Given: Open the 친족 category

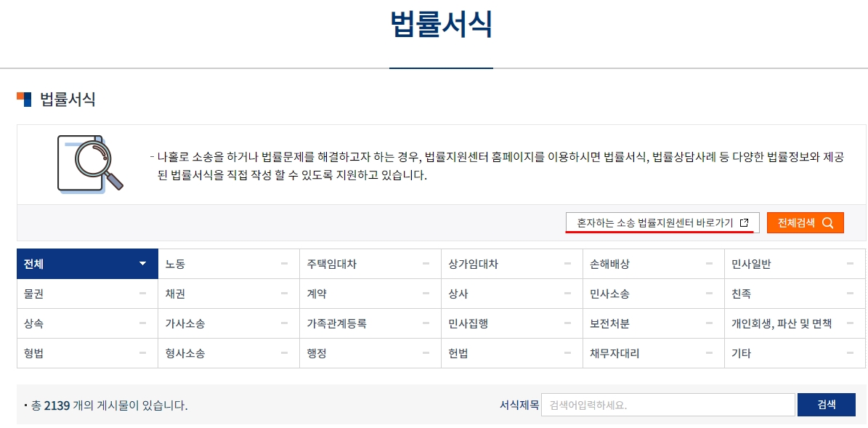Looking at the screenshot, I should click(795, 294).
